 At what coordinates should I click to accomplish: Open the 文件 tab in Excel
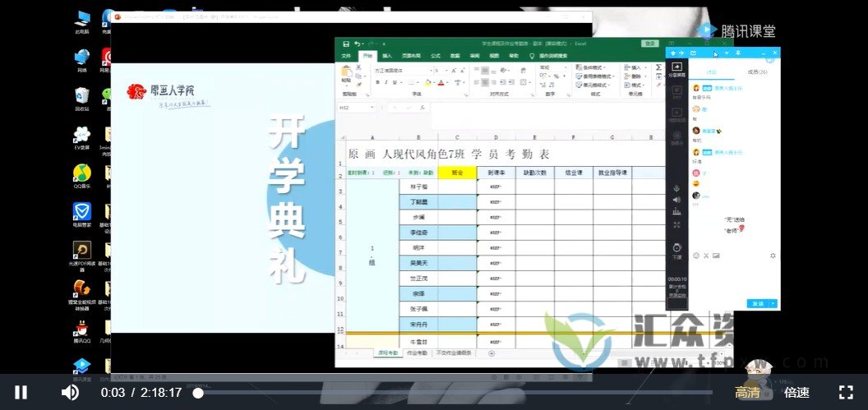pyautogui.click(x=346, y=56)
